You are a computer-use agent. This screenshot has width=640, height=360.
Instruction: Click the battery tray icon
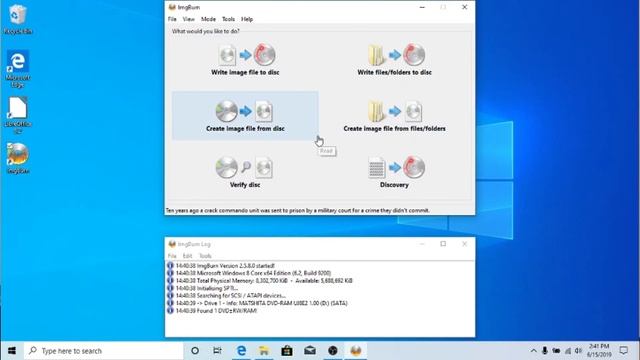(556, 351)
